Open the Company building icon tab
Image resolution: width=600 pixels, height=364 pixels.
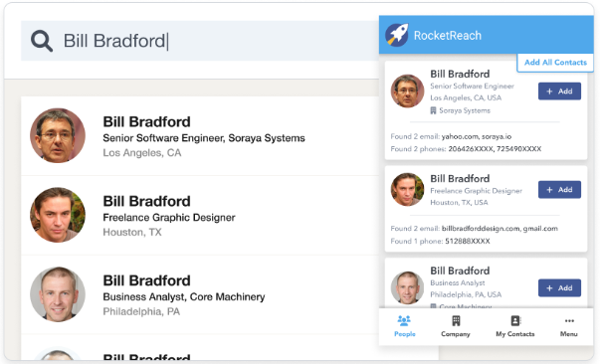tap(456, 320)
